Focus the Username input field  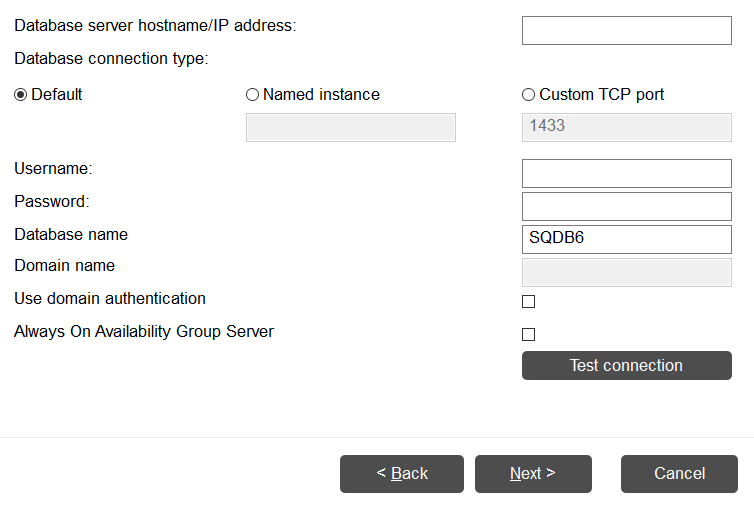pyautogui.click(x=626, y=173)
